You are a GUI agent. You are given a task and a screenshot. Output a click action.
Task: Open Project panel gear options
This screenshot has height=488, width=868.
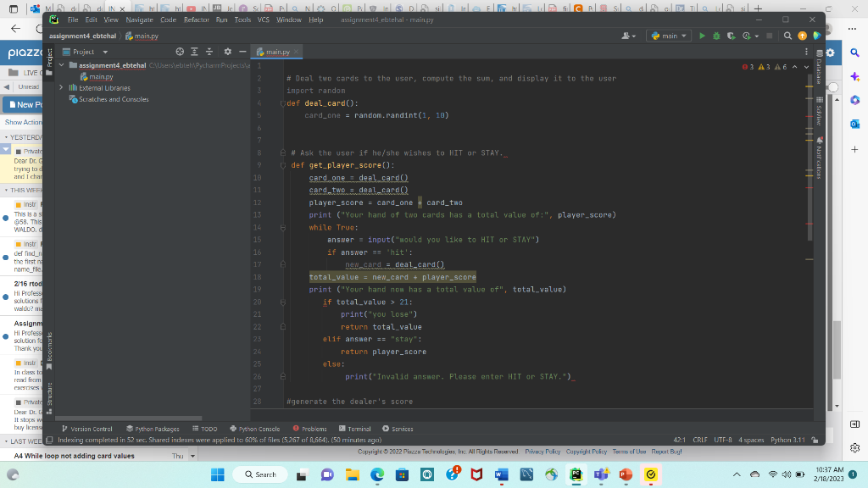click(x=227, y=52)
